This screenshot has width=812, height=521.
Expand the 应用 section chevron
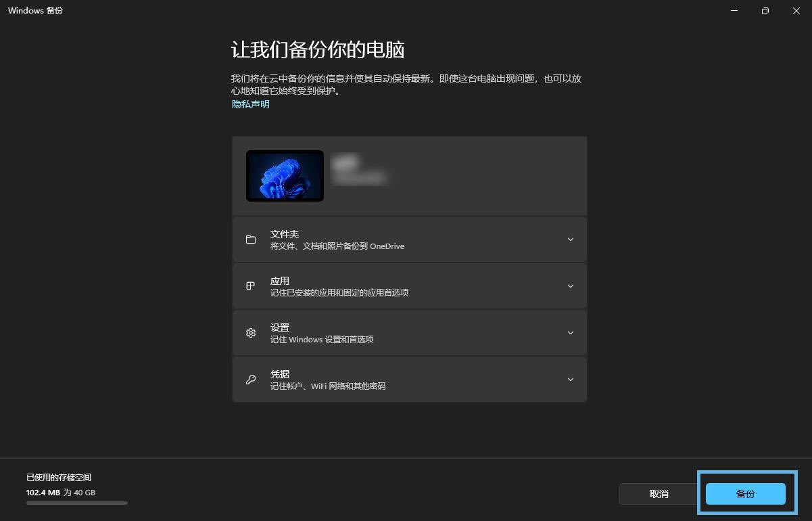tap(570, 286)
